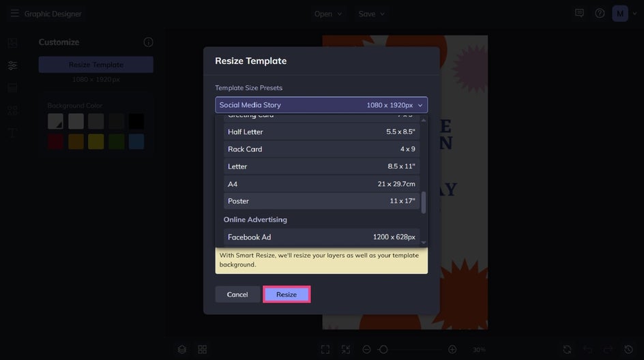The height and width of the screenshot is (360, 644).
Task: Expand the account chevron beside avatar
Action: [635, 14]
